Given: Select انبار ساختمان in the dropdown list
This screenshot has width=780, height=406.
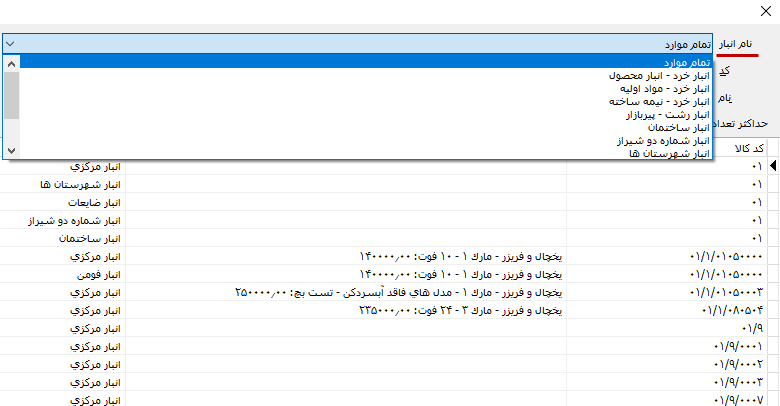Looking at the screenshot, I should point(679,127).
